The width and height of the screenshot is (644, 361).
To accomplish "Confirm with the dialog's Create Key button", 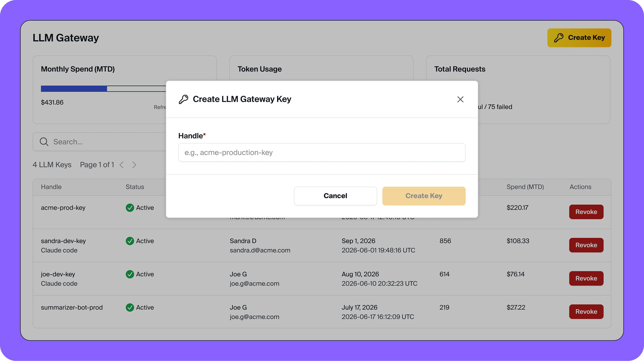I will 424,196.
